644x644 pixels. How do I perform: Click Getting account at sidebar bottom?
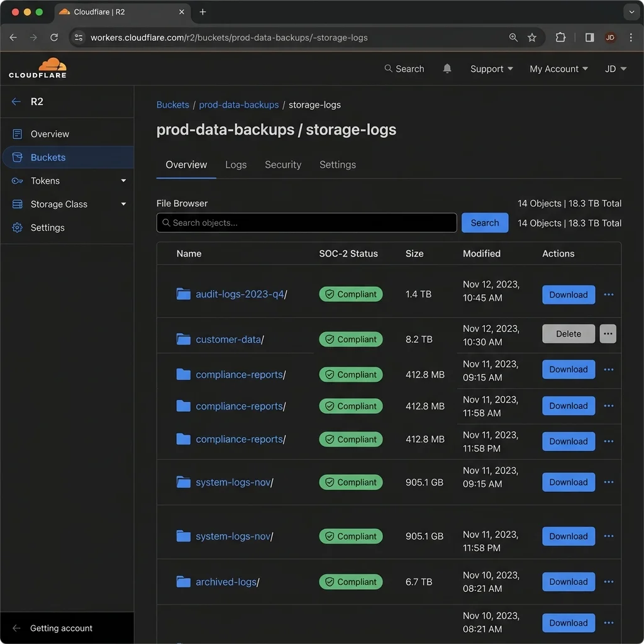(x=61, y=628)
